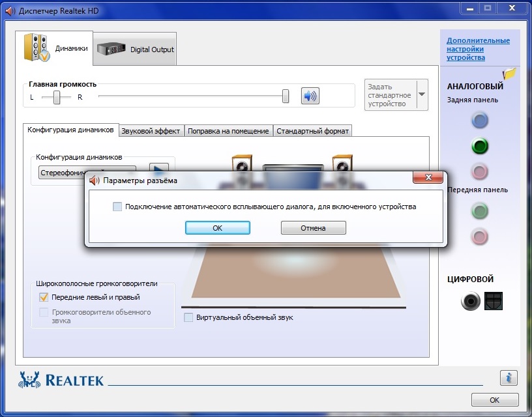Click the pink front panel jack

pyautogui.click(x=480, y=236)
